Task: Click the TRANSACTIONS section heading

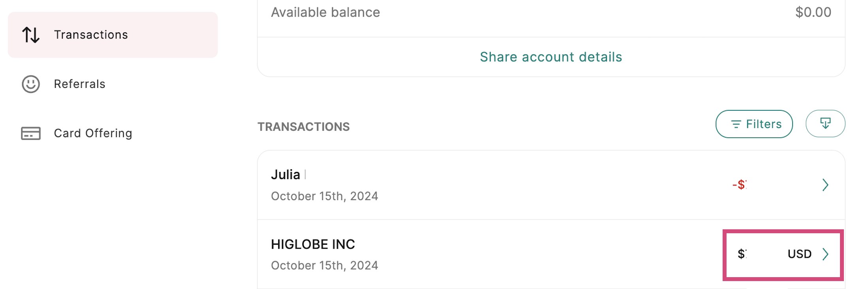Action: tap(303, 127)
